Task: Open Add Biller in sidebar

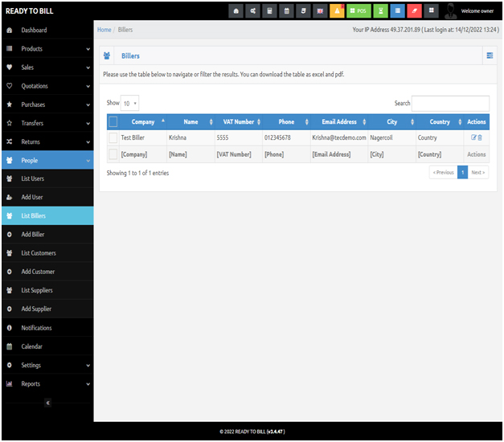Action: (x=47, y=235)
